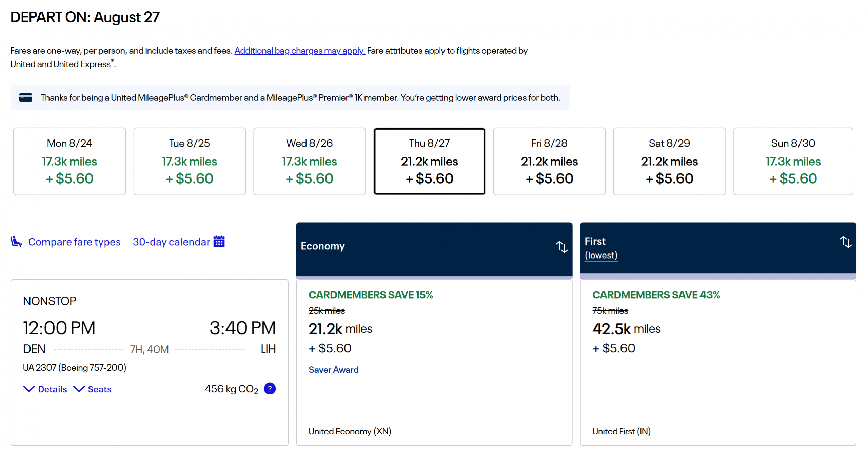This screenshot has height=451, width=868.
Task: Expand the flight Details chevron
Action: coord(29,389)
